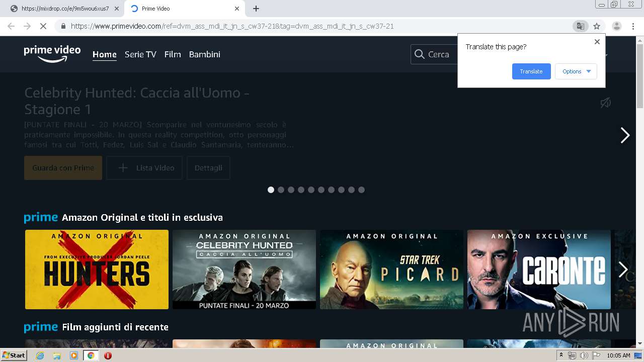This screenshot has height=362, width=644.
Task: Select second carousel dot
Action: 281,190
